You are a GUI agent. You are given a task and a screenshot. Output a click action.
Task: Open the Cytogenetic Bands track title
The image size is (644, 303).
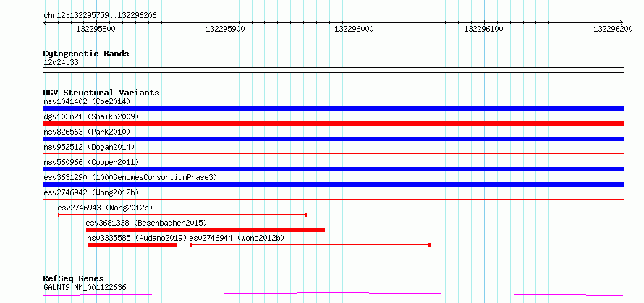click(x=86, y=54)
